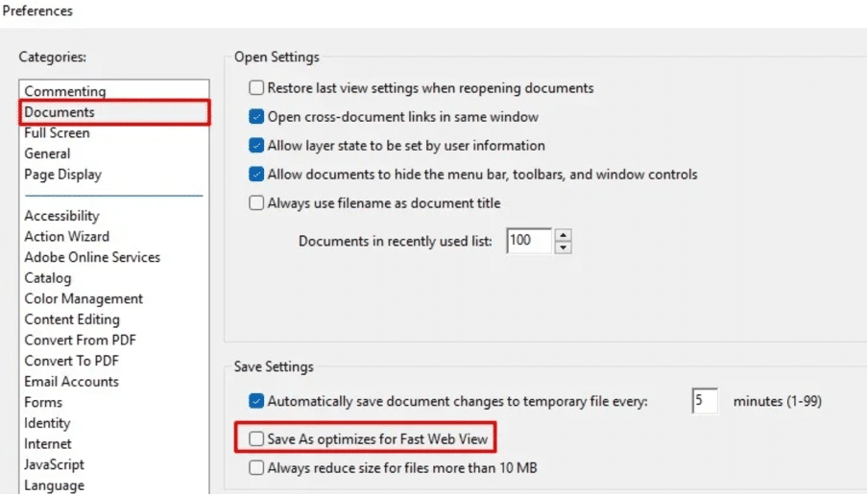Select the Commenting category

[64, 91]
